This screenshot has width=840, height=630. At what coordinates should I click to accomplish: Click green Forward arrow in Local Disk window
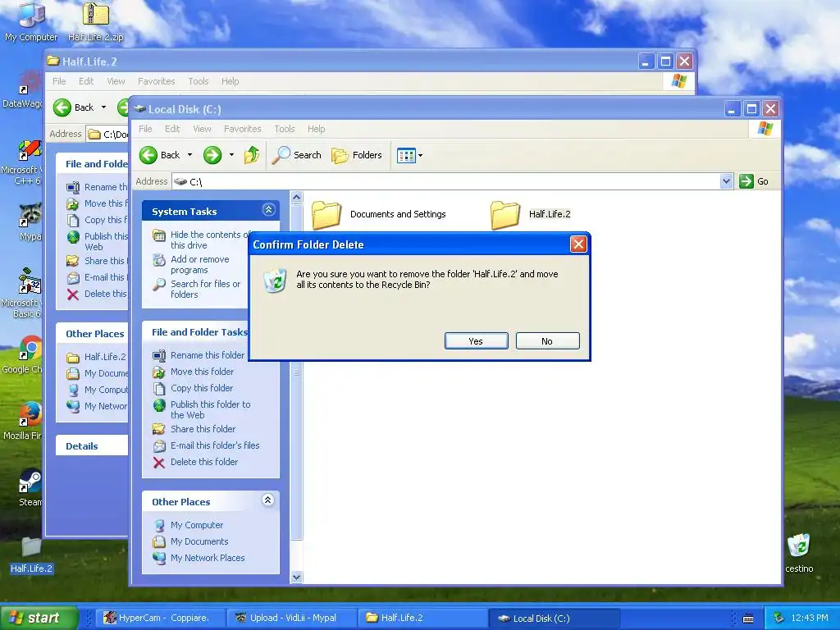coord(212,155)
